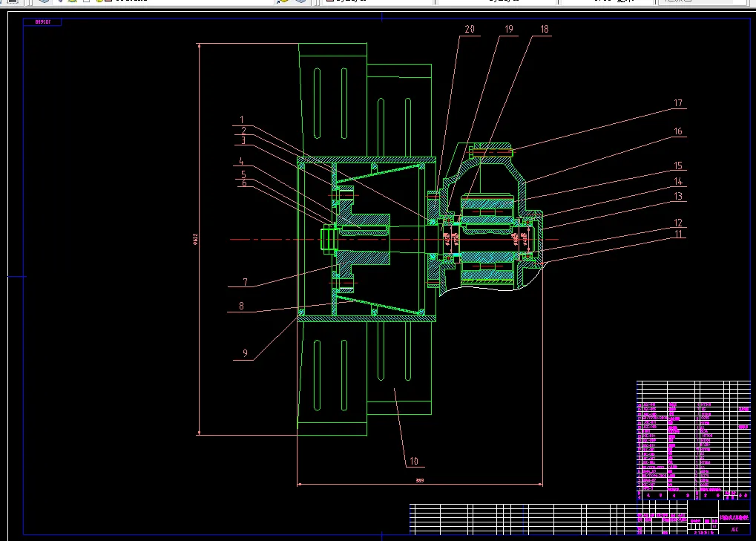Select part callout number 3
Image resolution: width=756 pixels, height=541 pixels.
[243, 140]
